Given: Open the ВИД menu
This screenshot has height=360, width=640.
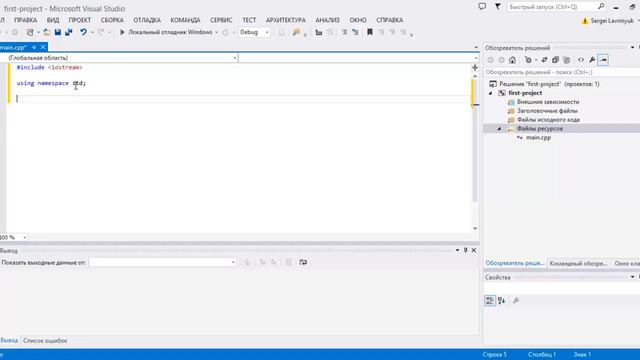Looking at the screenshot, I should pyautogui.click(x=53, y=20).
